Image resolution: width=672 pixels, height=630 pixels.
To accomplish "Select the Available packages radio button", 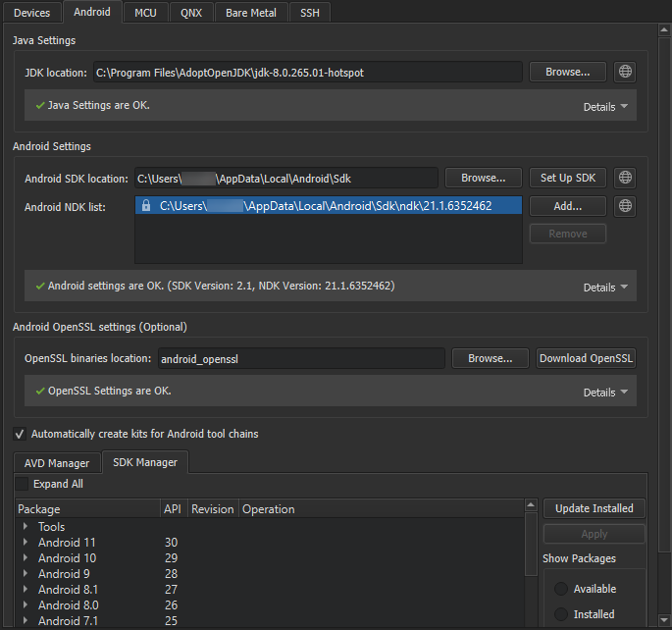I will [x=561, y=589].
